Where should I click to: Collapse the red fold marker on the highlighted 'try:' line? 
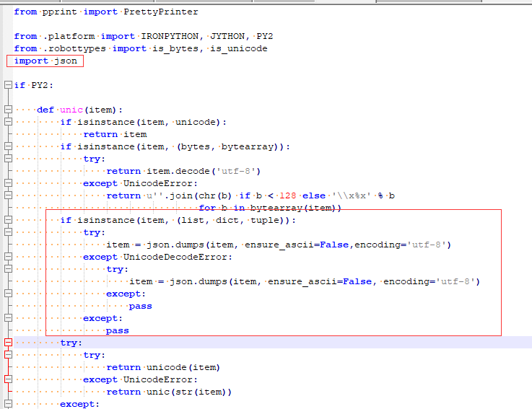pos(8,343)
